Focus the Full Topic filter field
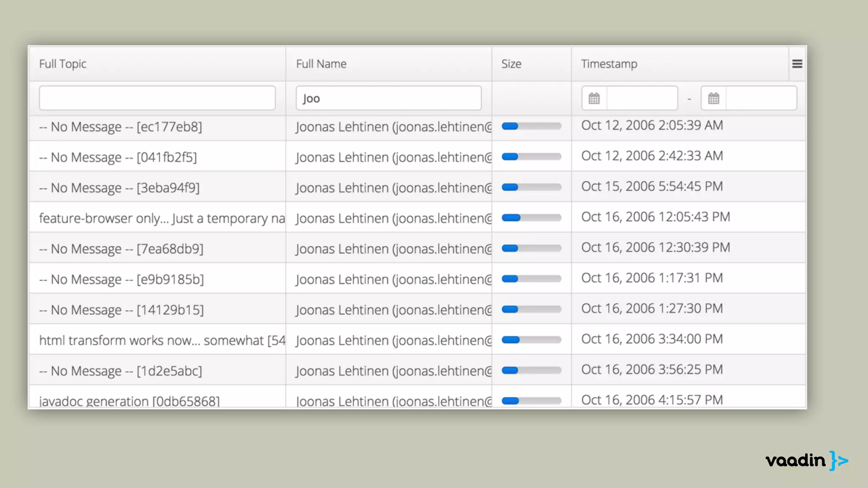The image size is (868, 488). click(157, 98)
